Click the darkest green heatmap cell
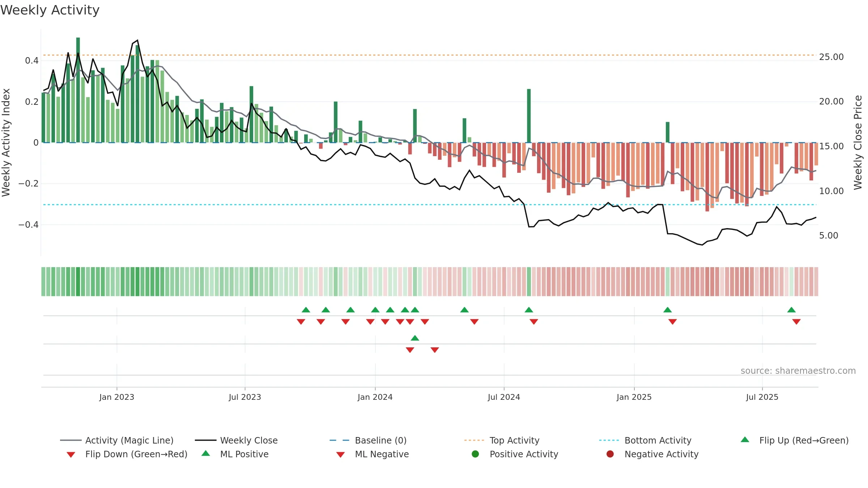This screenshot has height=488, width=868. point(78,282)
